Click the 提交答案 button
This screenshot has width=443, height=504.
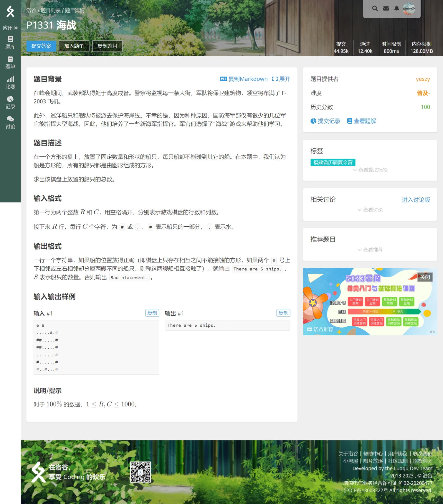pyautogui.click(x=41, y=46)
